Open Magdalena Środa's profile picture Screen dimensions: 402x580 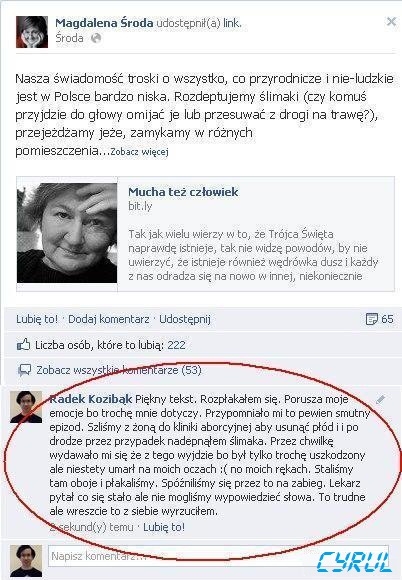[x=32, y=32]
